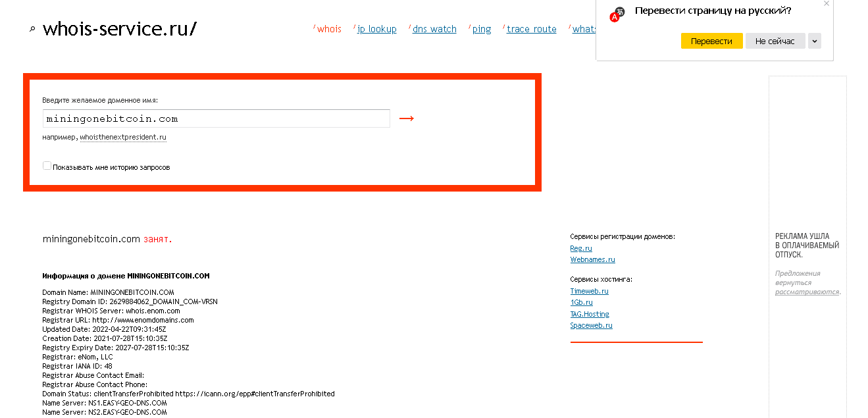
Task: Close the translation popup
Action: [827, 4]
